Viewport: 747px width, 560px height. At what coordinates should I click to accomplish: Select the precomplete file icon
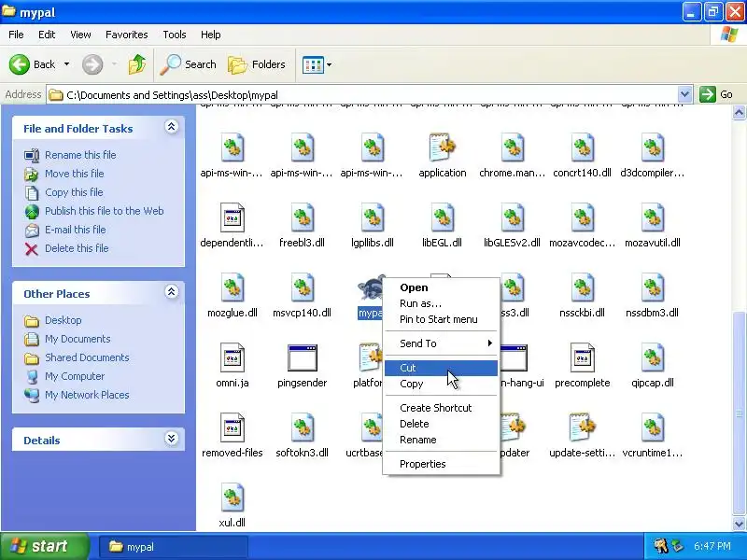[582, 358]
